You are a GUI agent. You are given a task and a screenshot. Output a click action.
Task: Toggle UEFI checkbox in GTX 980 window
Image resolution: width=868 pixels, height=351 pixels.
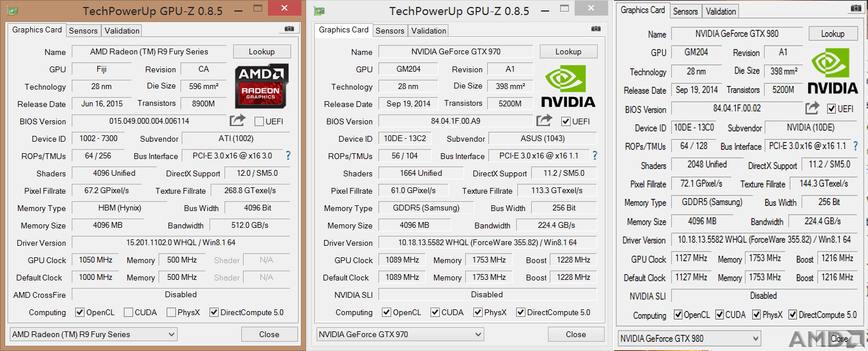click(832, 109)
